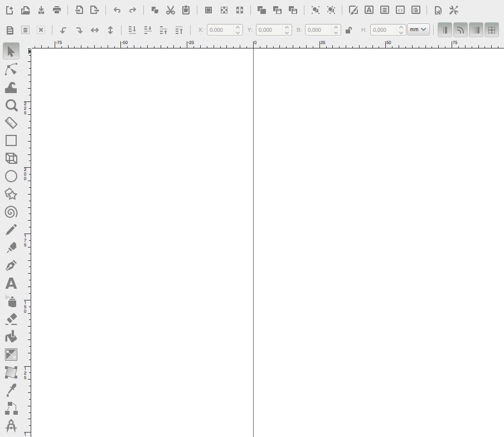The width and height of the screenshot is (504, 437).
Task: Click the Undo arrow button
Action: click(117, 10)
